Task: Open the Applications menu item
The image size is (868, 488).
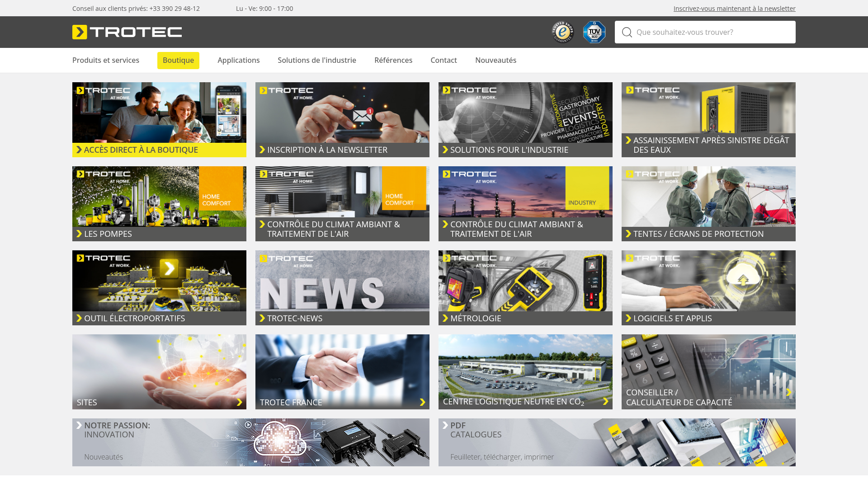Action: tap(238, 60)
